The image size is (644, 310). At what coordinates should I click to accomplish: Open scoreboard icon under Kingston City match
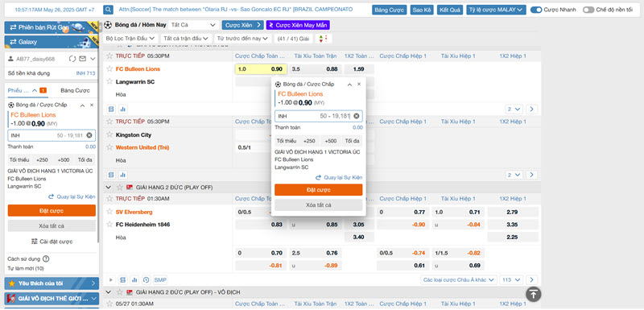tap(111, 175)
